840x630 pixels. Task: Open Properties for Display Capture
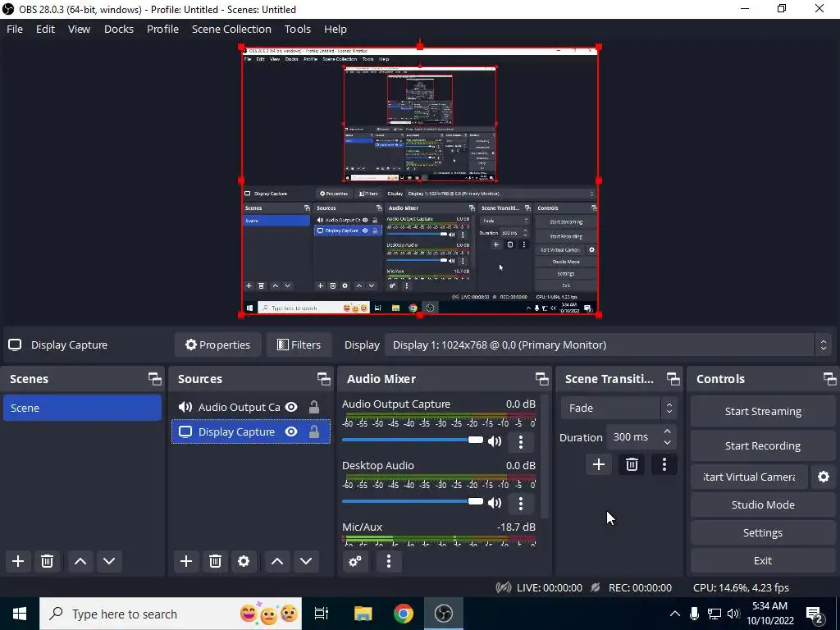pos(217,345)
